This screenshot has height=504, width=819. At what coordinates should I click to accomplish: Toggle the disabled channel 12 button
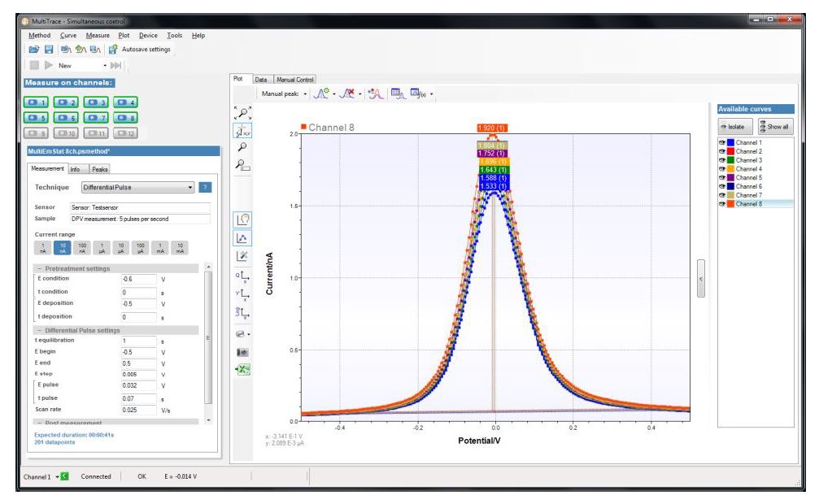point(126,133)
